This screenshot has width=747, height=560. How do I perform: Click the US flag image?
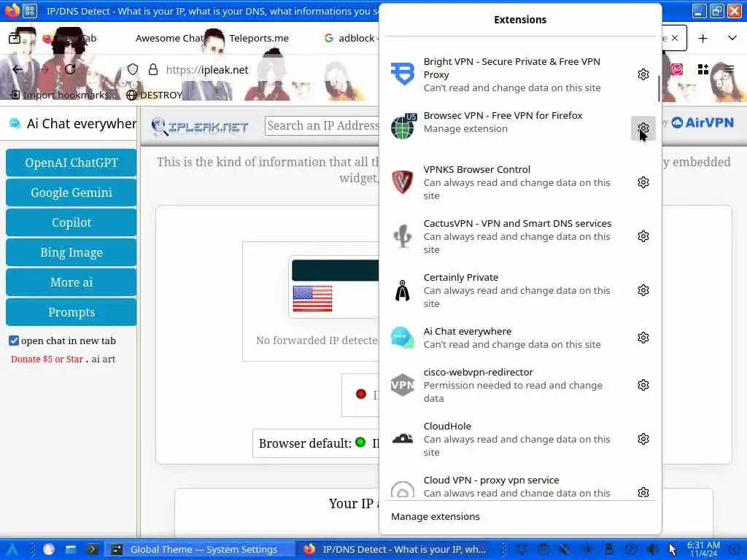pos(312,298)
